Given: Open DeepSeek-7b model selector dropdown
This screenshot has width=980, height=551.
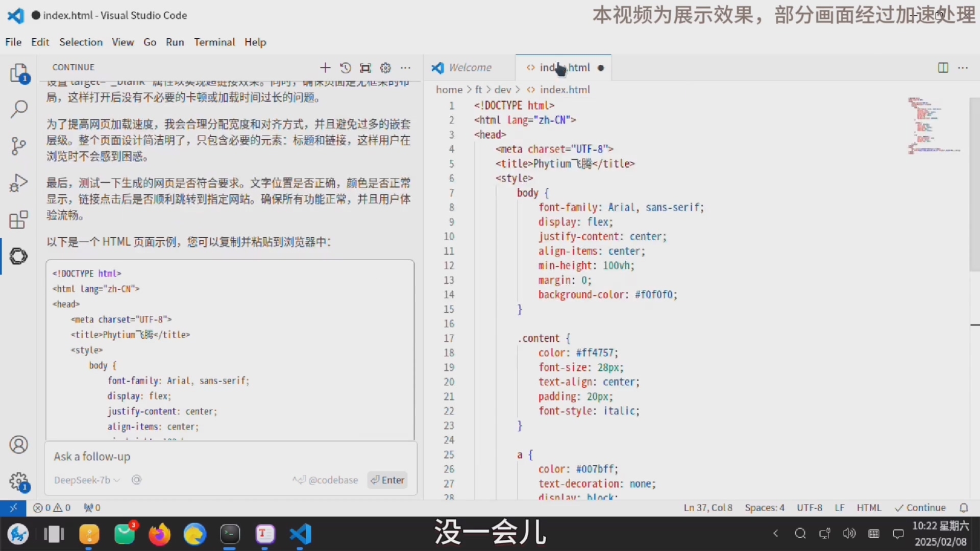Looking at the screenshot, I should 87,480.
